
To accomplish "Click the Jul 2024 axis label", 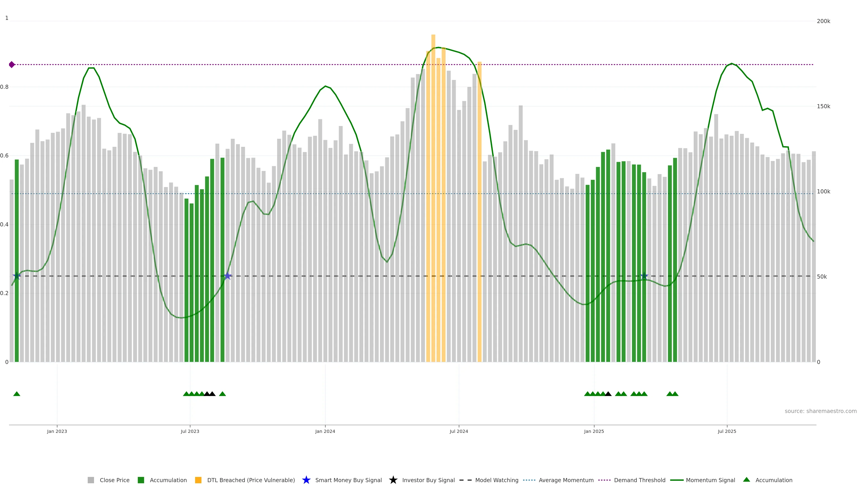I will (459, 431).
